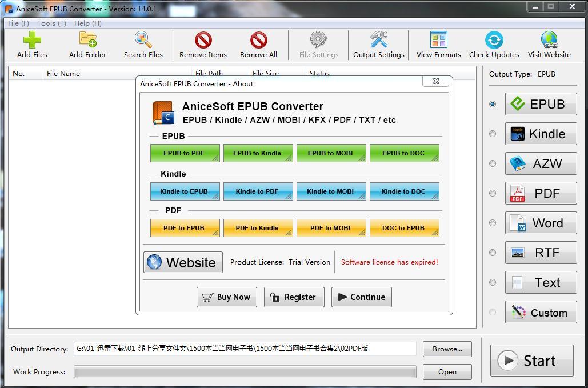Open the File (F) menu

(18, 23)
